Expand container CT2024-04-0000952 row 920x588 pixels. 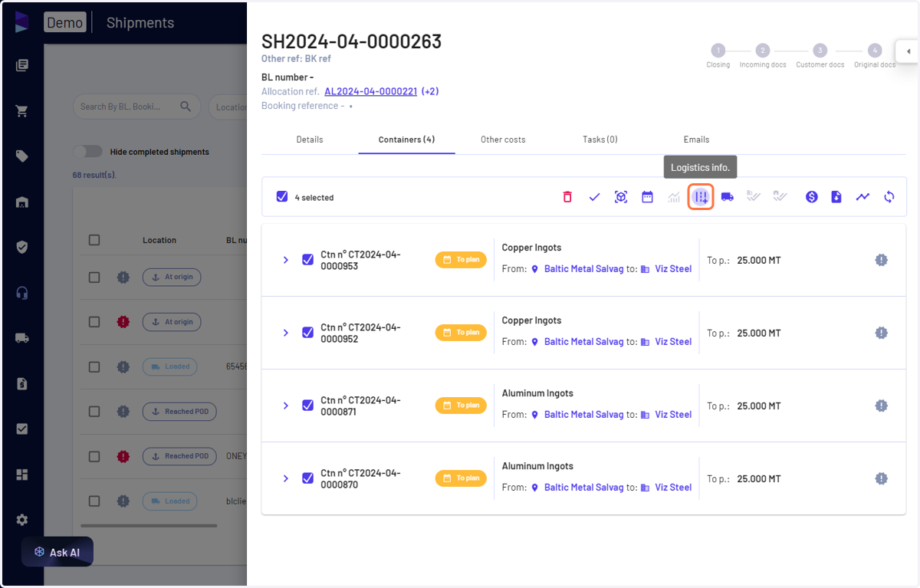tap(286, 333)
